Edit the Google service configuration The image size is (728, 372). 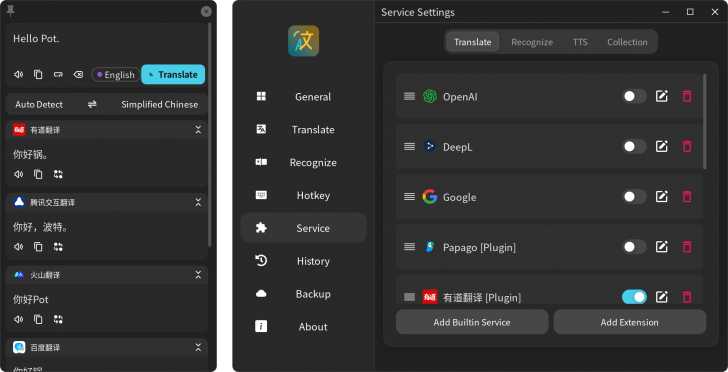click(x=662, y=196)
